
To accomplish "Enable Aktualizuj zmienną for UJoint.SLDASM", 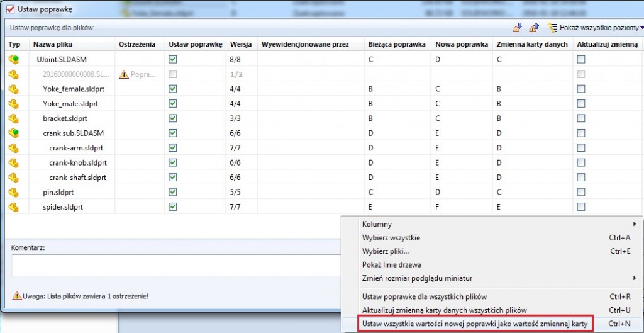I will pyautogui.click(x=581, y=59).
